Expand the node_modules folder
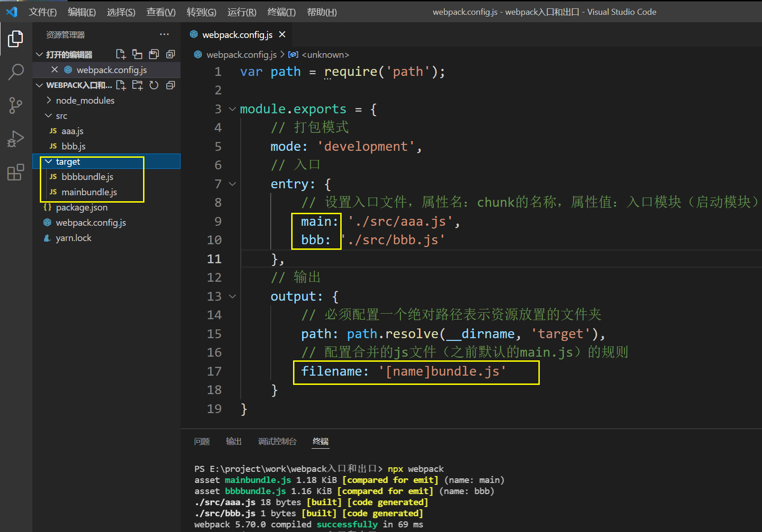 (49, 100)
